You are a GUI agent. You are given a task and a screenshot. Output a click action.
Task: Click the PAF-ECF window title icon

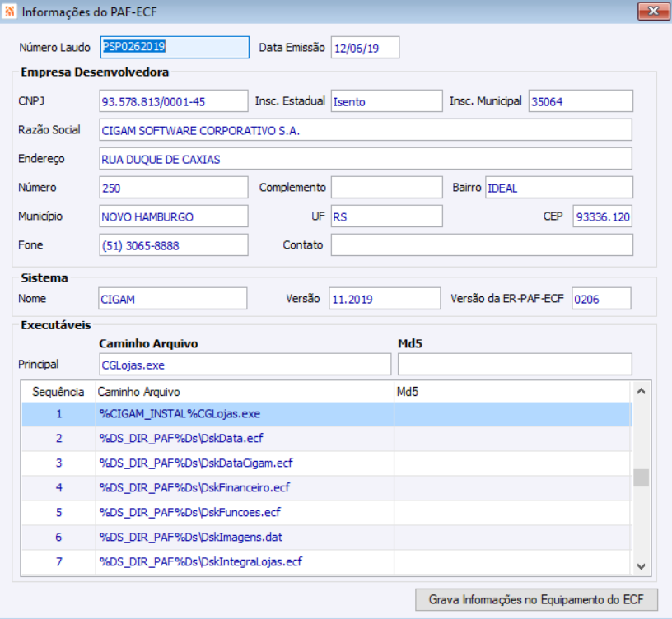coord(9,12)
